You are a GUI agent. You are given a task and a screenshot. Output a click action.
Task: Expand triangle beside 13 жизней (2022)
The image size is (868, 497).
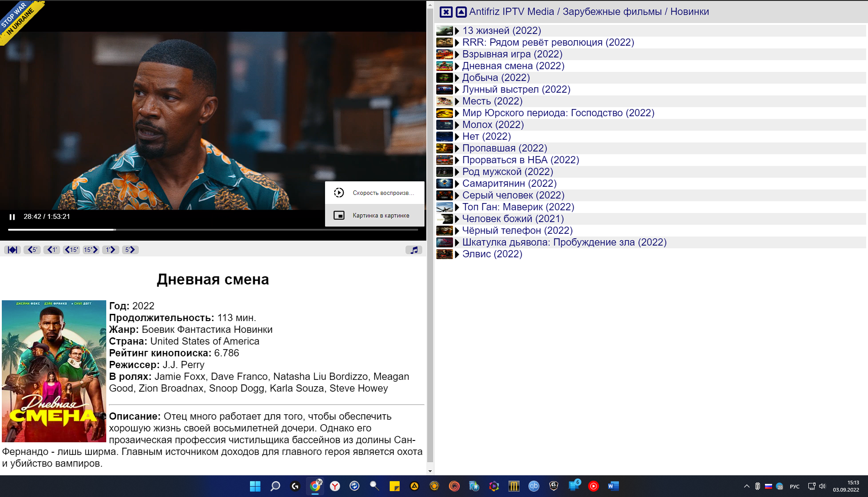tap(457, 31)
